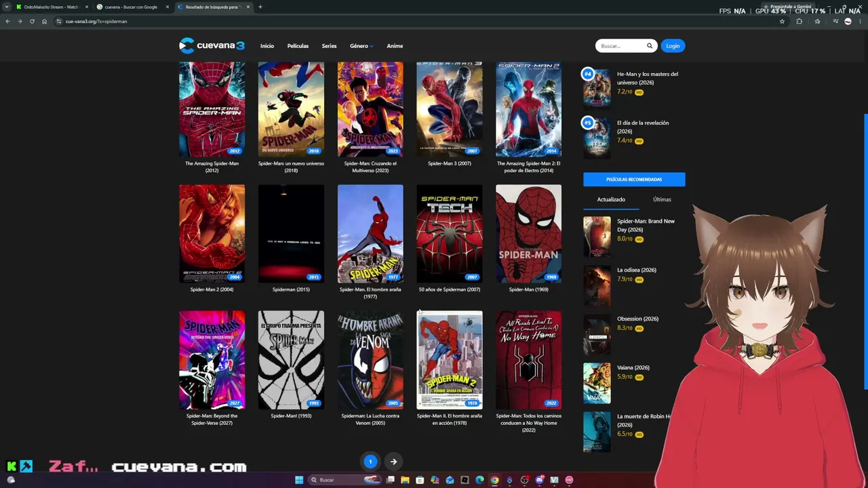Open The Amazing Spider-Man (2012) poster
Image resolution: width=868 pixels, height=488 pixels.
212,109
